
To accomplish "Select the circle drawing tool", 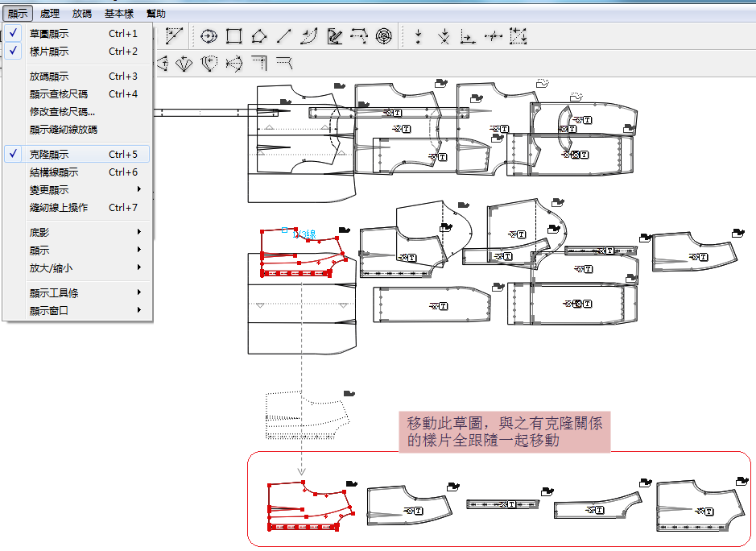I will pos(209,36).
